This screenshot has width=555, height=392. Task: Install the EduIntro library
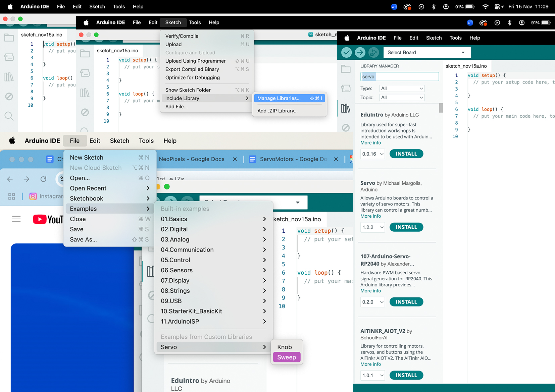406,154
